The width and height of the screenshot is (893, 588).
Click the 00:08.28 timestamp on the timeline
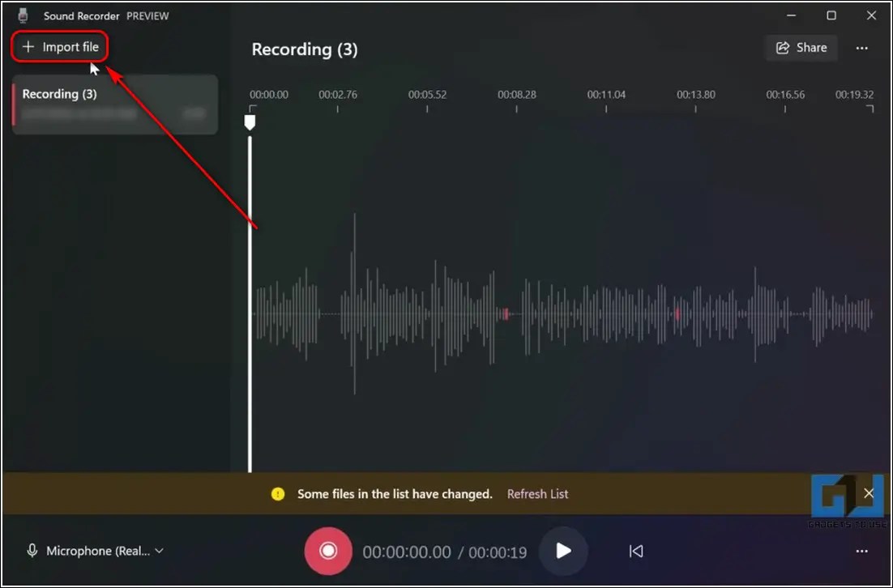tap(517, 94)
